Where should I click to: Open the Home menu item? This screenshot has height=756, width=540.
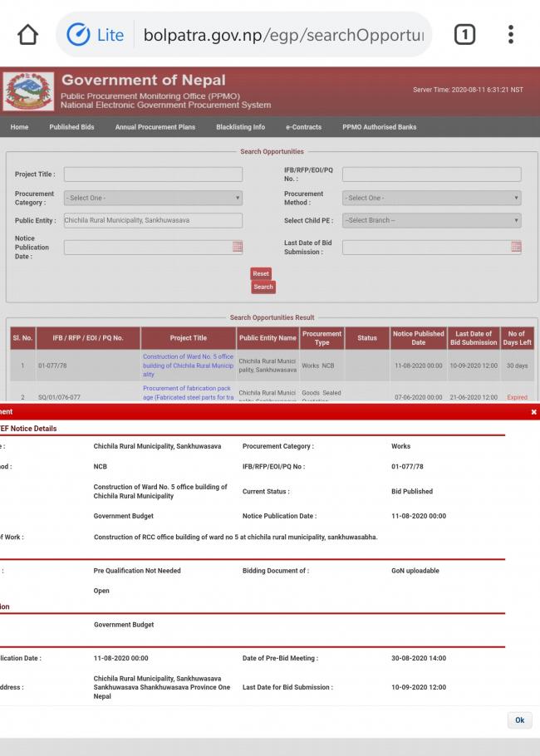tap(19, 127)
